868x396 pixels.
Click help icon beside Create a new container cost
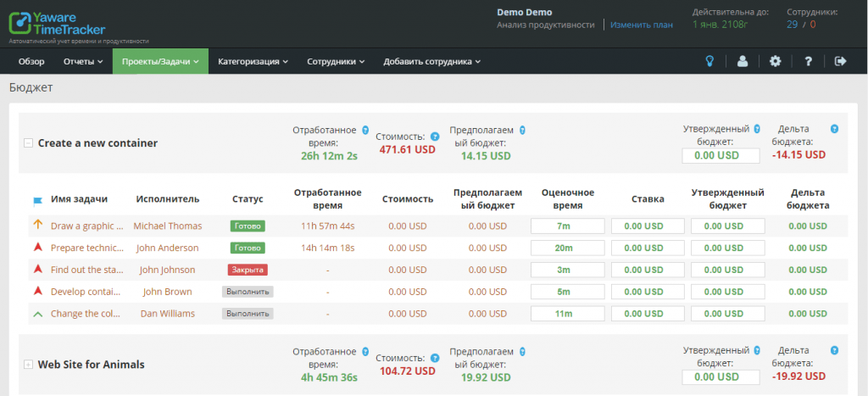(435, 137)
